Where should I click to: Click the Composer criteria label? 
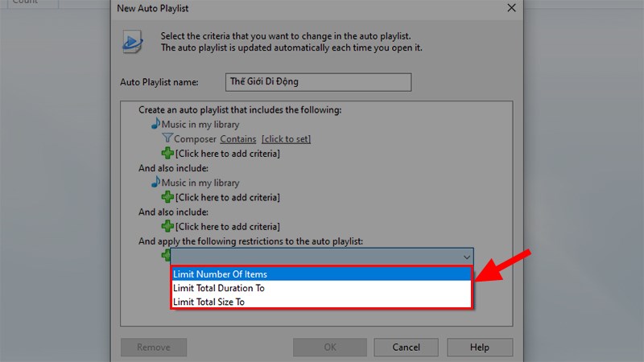tap(195, 139)
